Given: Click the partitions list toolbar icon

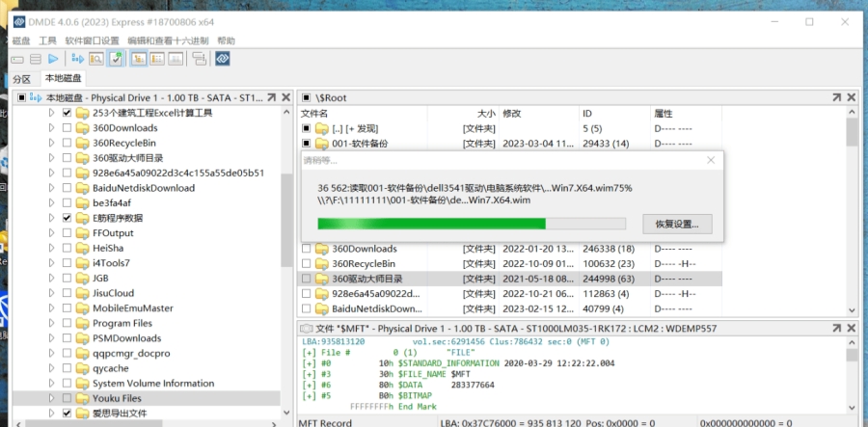Looking at the screenshot, I should pos(36,59).
